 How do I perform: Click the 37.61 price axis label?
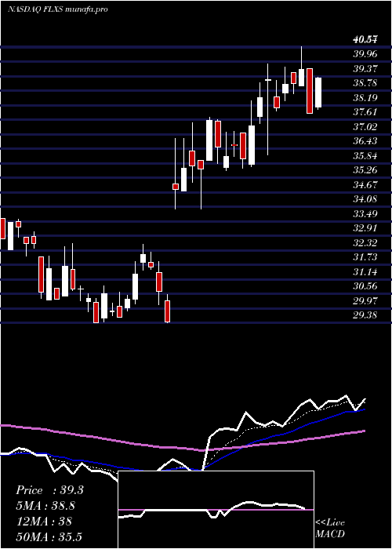(365, 112)
